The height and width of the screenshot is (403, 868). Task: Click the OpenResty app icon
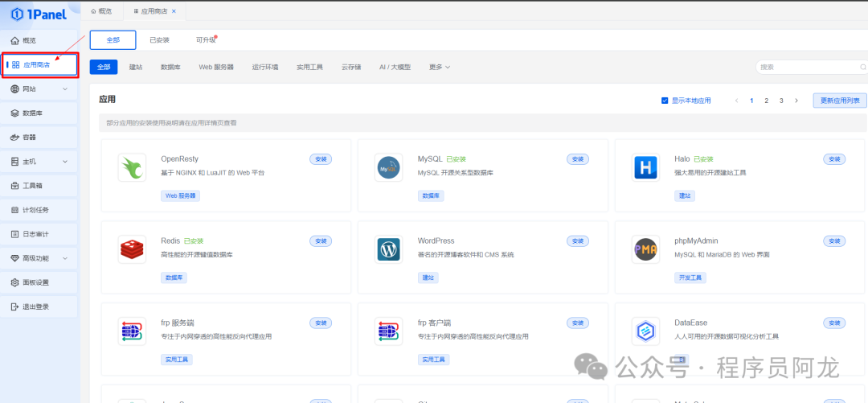coord(132,167)
